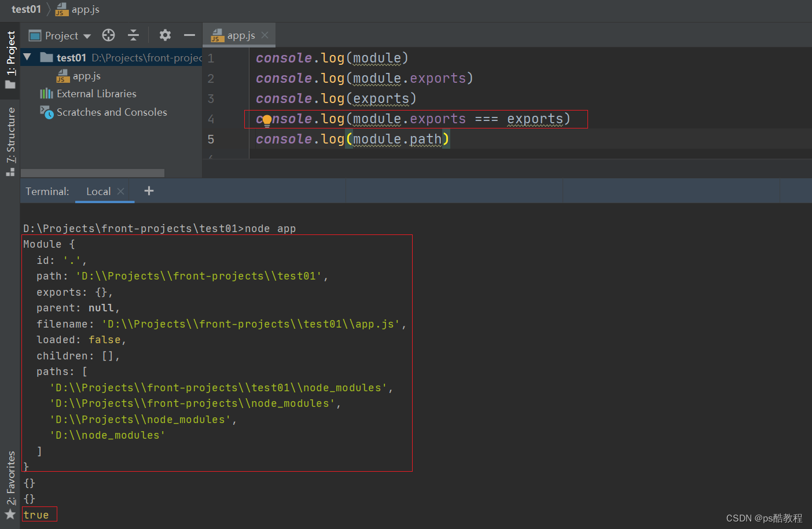Click line number 5 in the gutter
The image size is (812, 529).
211,139
